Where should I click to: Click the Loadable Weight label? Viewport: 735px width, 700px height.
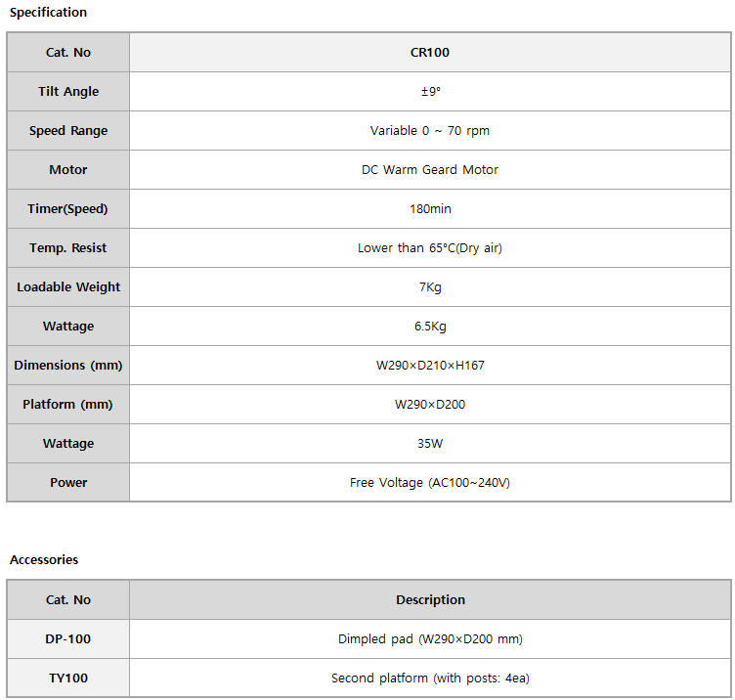tap(68, 286)
